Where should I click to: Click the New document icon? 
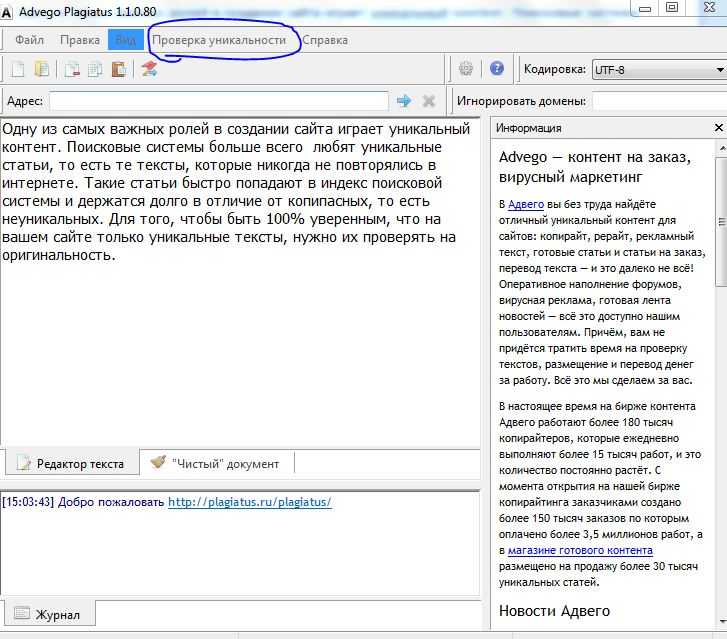(x=18, y=69)
